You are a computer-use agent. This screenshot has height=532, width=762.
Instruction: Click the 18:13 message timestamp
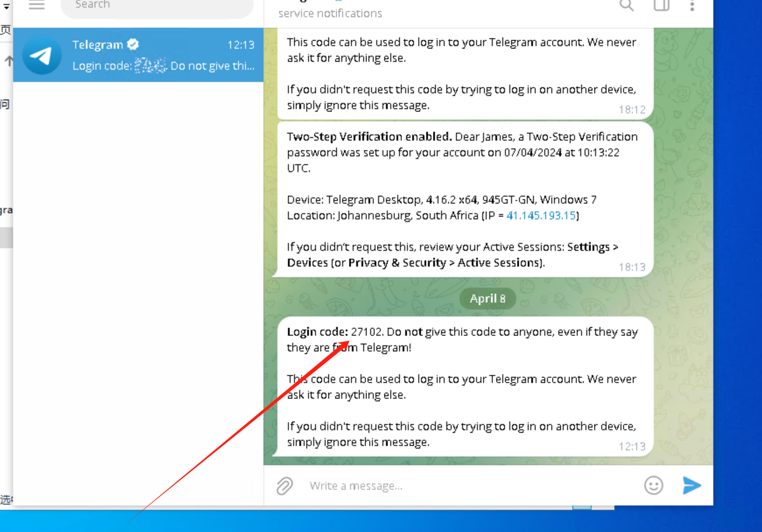(632, 267)
